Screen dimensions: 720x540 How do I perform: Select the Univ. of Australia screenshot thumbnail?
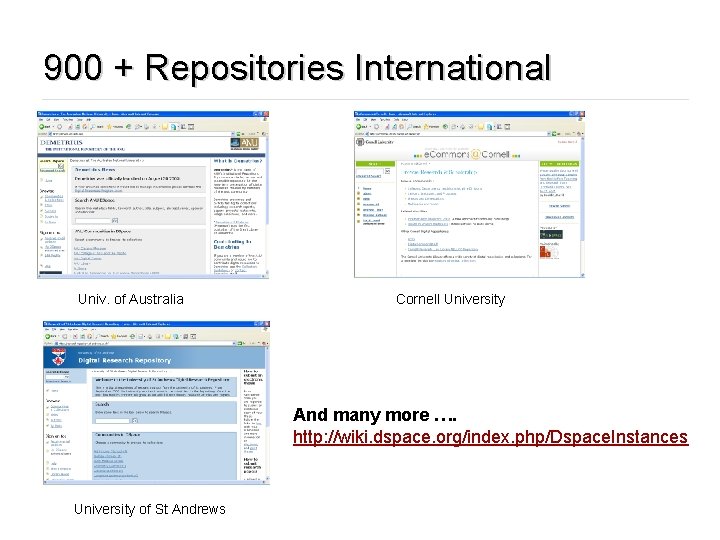(153, 195)
